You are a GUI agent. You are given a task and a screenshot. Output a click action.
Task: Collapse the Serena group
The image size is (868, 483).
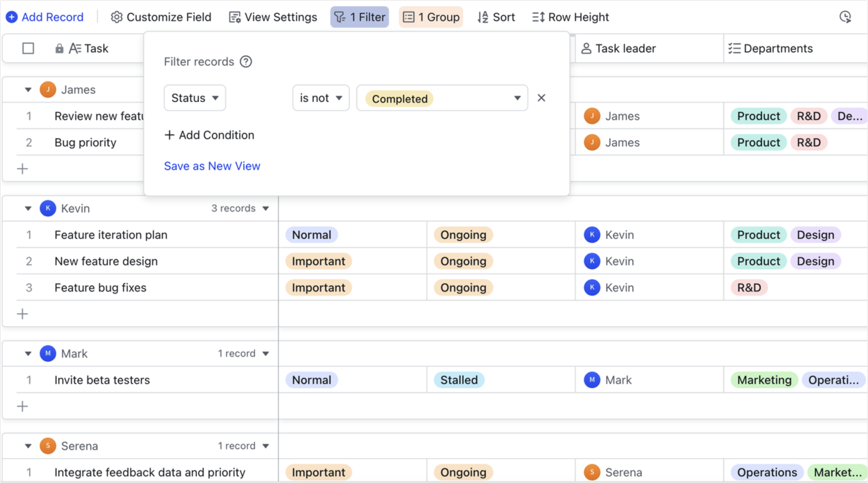(28, 446)
